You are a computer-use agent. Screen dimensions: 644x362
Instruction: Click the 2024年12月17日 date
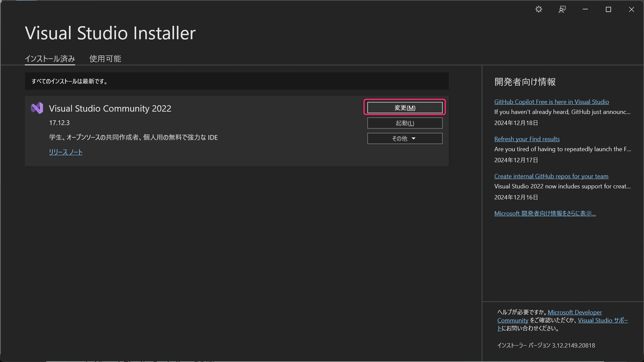516,160
